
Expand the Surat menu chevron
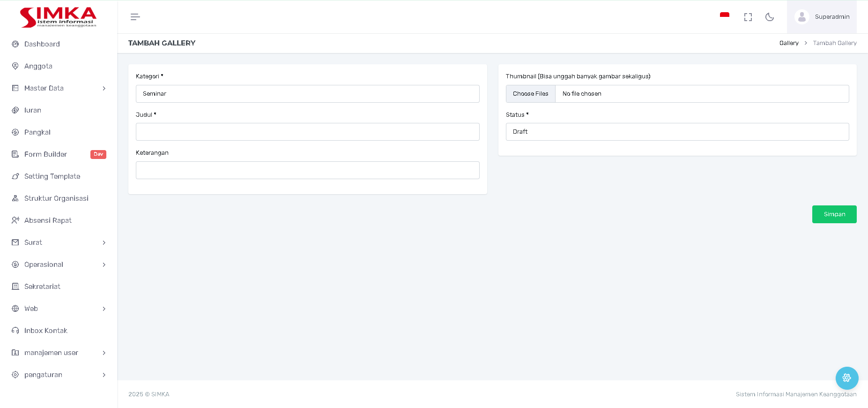(104, 242)
